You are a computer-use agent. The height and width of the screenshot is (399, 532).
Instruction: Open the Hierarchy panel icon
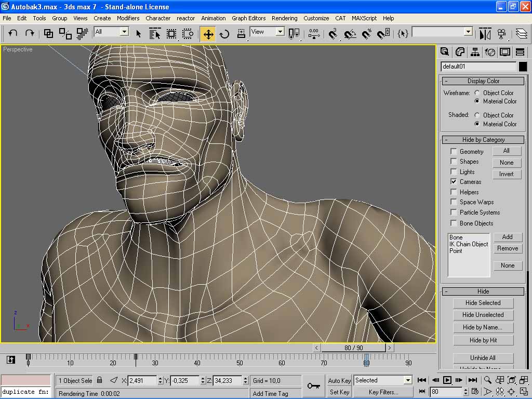[x=475, y=52]
